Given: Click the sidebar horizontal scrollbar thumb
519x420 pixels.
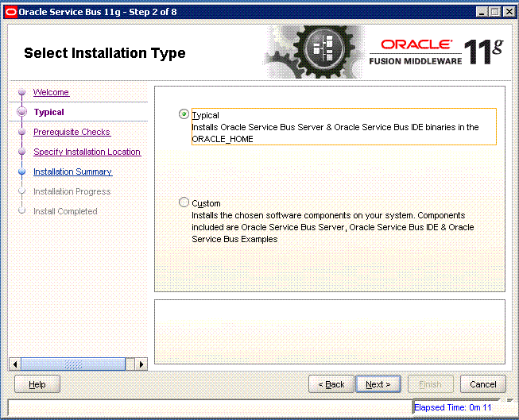Looking at the screenshot, I should pos(73,364).
